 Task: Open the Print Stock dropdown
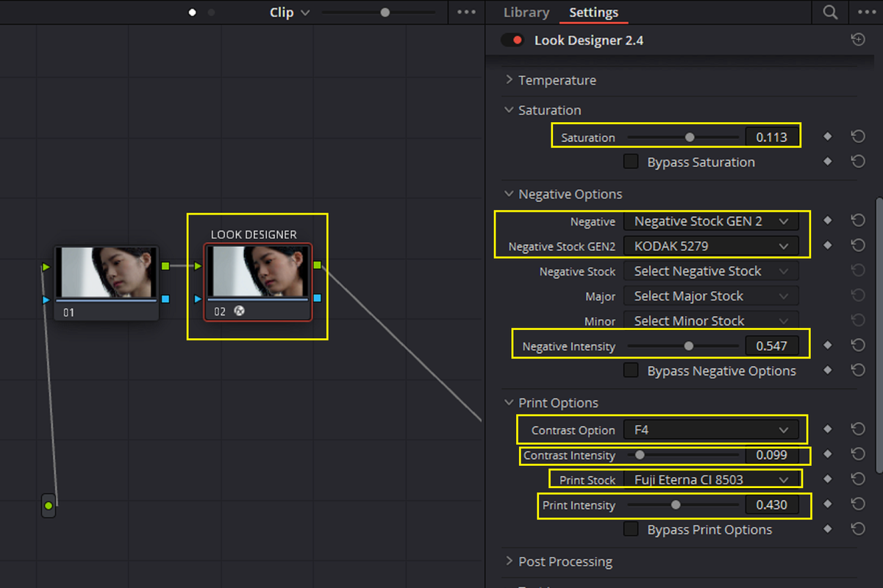(x=711, y=480)
